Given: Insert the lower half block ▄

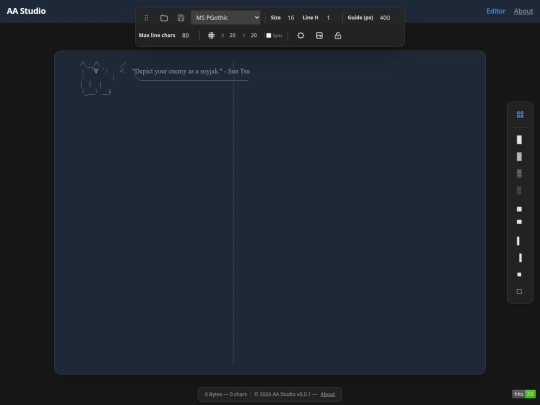Looking at the screenshot, I should point(519,222).
